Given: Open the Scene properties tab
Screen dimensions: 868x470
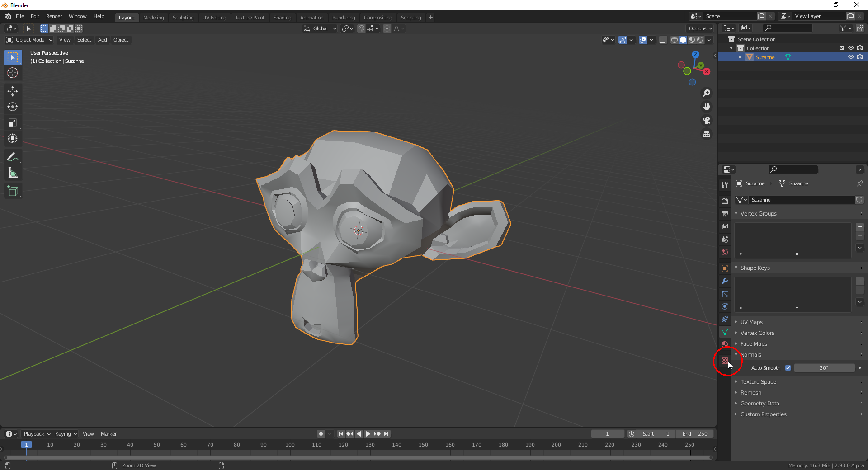Looking at the screenshot, I should [725, 239].
